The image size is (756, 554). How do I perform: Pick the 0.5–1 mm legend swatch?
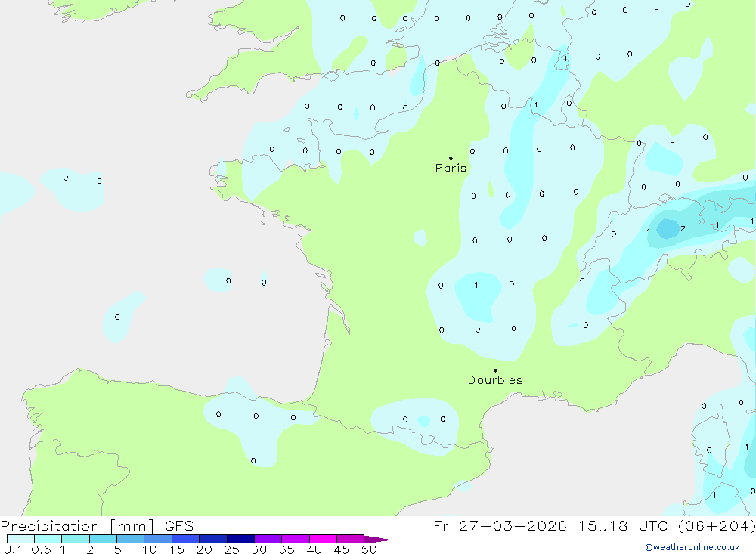pos(48,539)
